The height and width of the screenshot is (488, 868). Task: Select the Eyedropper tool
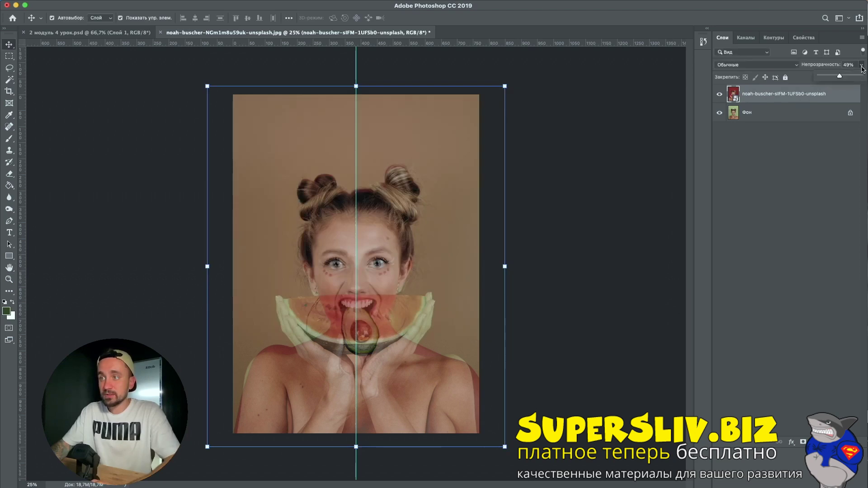click(9, 115)
